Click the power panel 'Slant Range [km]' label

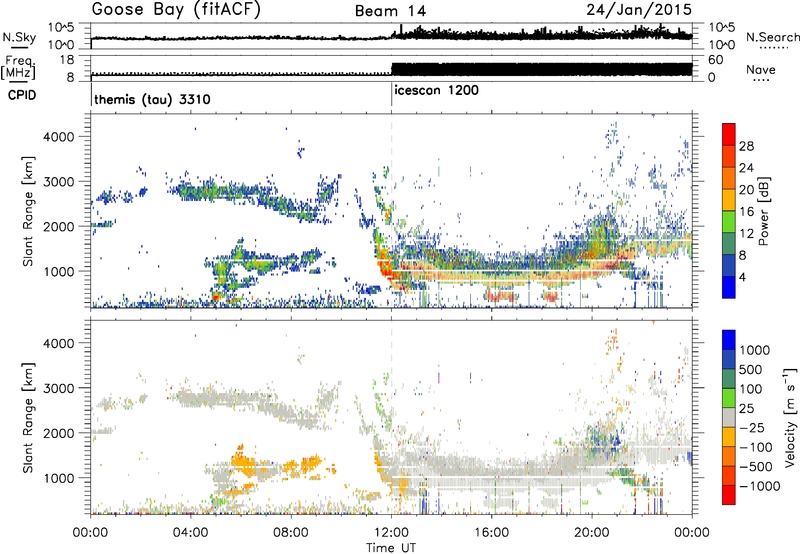(x=28, y=211)
